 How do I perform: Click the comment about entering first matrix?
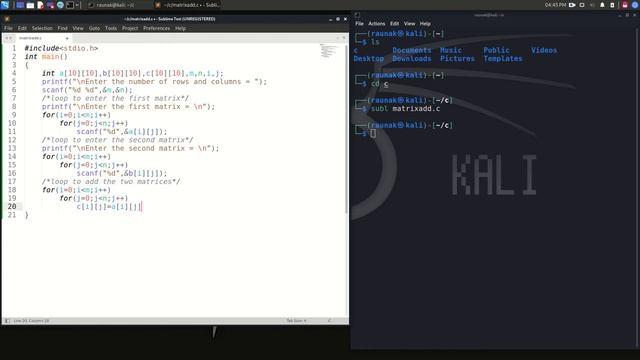(x=115, y=98)
